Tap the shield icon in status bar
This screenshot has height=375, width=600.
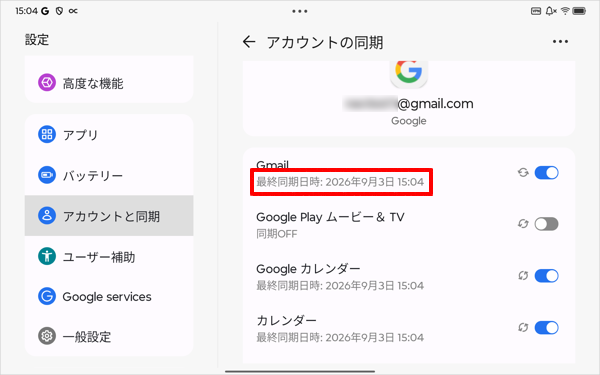click(x=59, y=11)
